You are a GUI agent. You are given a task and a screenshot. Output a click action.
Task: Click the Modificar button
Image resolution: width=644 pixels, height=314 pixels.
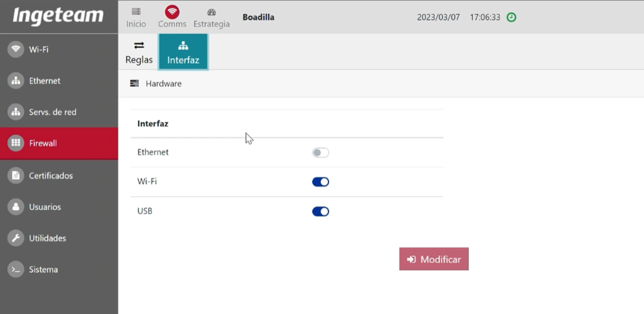click(434, 259)
